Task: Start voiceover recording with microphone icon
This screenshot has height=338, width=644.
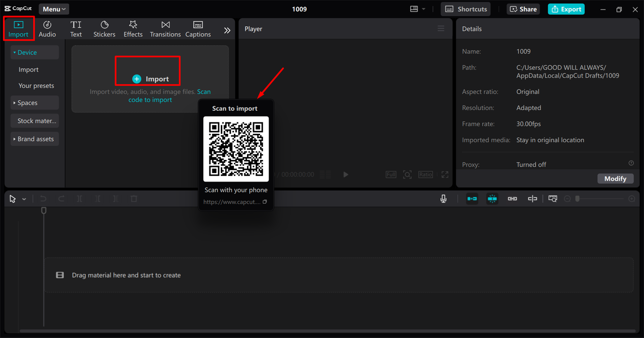Action: [443, 199]
